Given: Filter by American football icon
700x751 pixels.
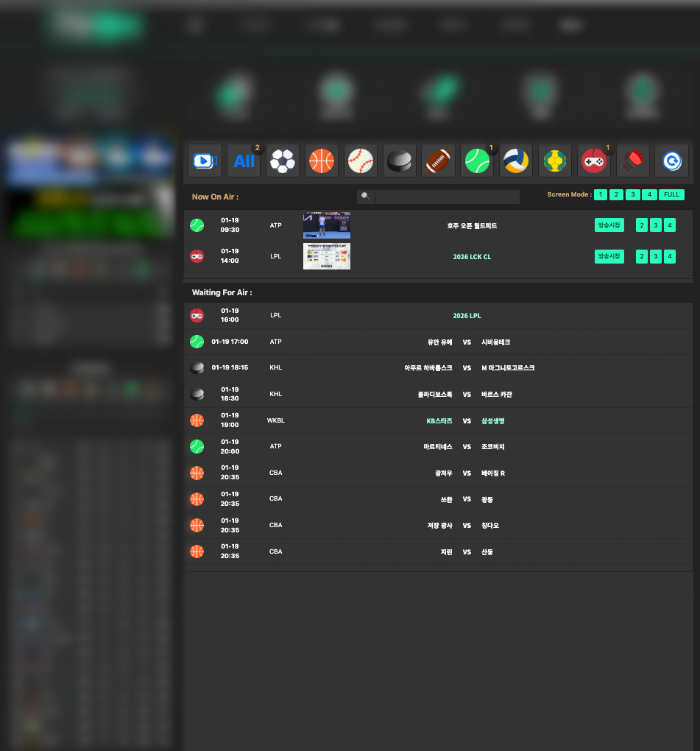Looking at the screenshot, I should 439,161.
